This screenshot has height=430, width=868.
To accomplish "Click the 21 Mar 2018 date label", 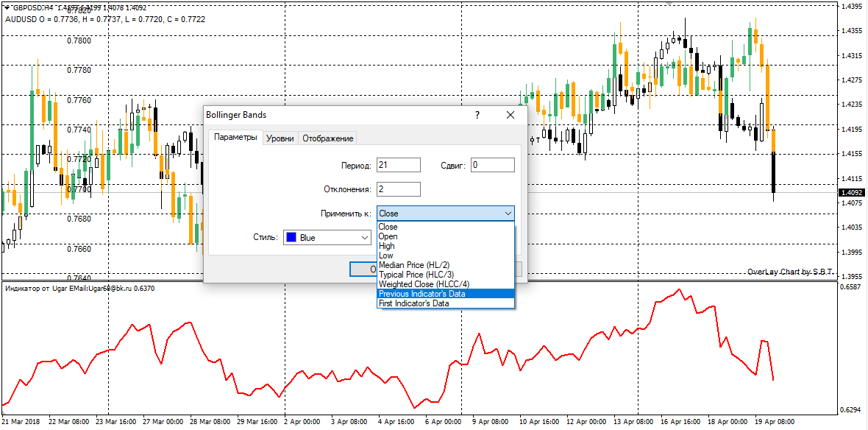I will tap(21, 422).
